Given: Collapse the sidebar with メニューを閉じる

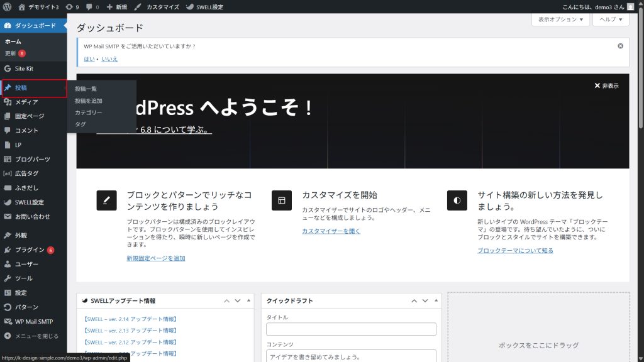Looking at the screenshot, I should pos(36,336).
